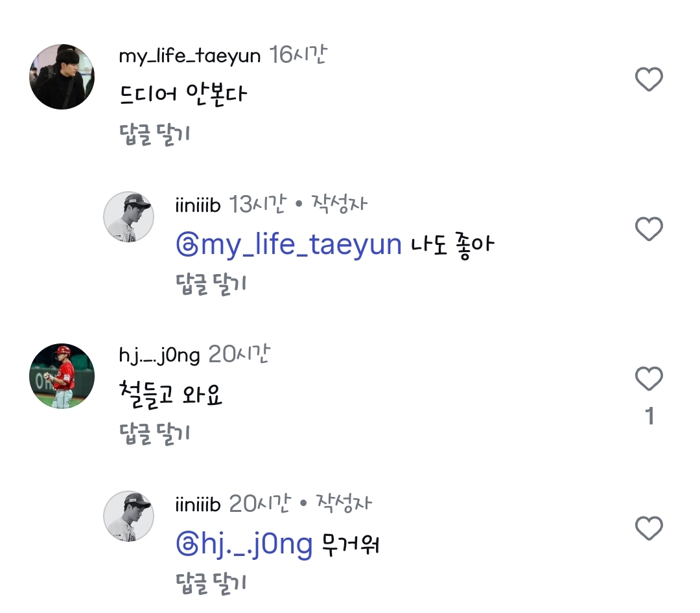Like my_life_taeyun's comment '드디어 안본다'
Screen dimensions: 700x613
click(649, 80)
